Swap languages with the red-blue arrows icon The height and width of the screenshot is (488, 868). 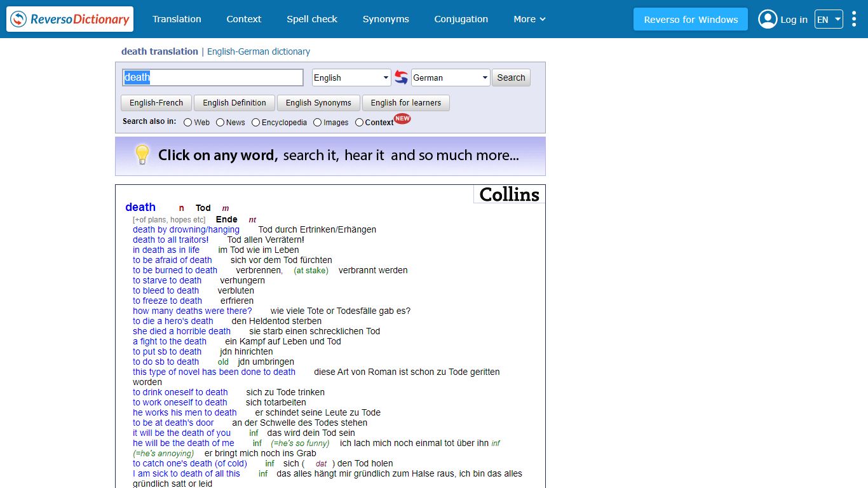tap(401, 78)
